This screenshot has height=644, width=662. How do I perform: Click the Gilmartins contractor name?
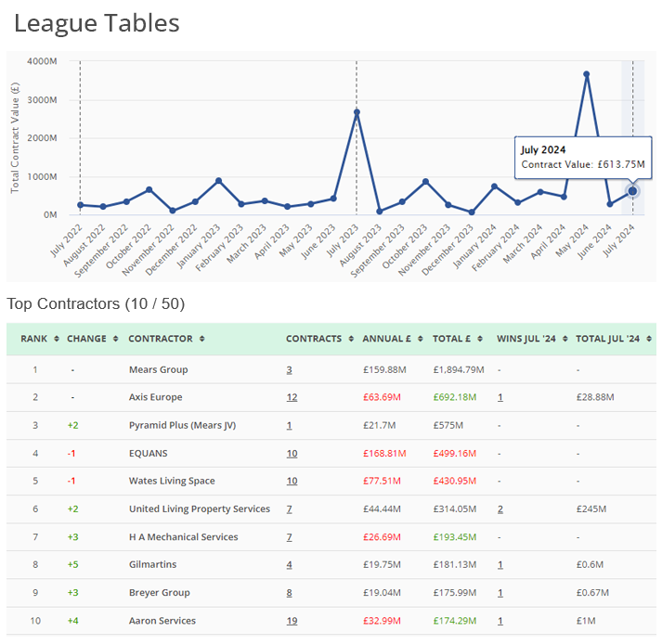pyautogui.click(x=152, y=565)
